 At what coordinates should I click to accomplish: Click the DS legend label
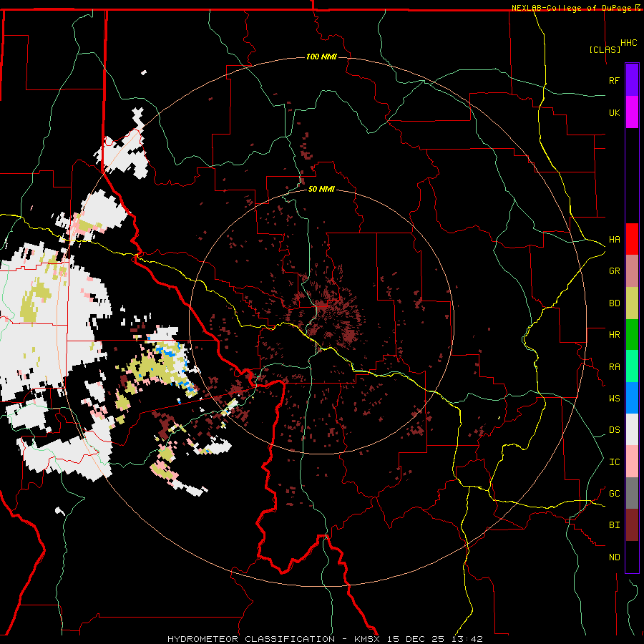pyautogui.click(x=614, y=430)
